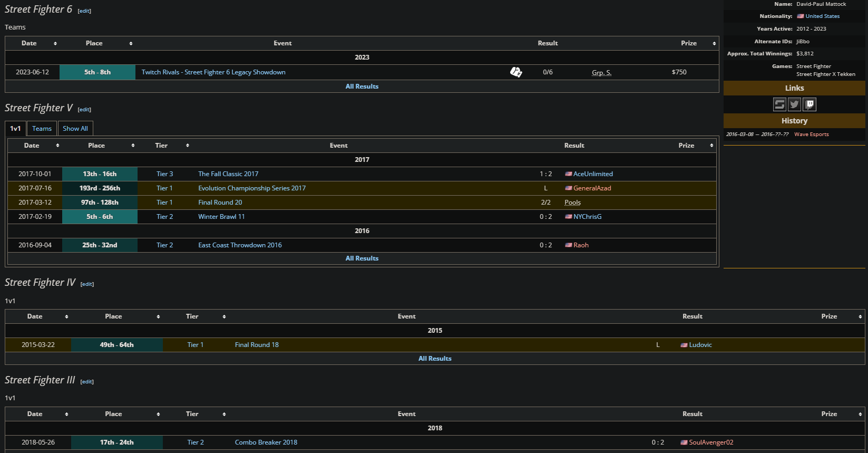Sort Street Fighter III table by Date arrow

[66, 414]
